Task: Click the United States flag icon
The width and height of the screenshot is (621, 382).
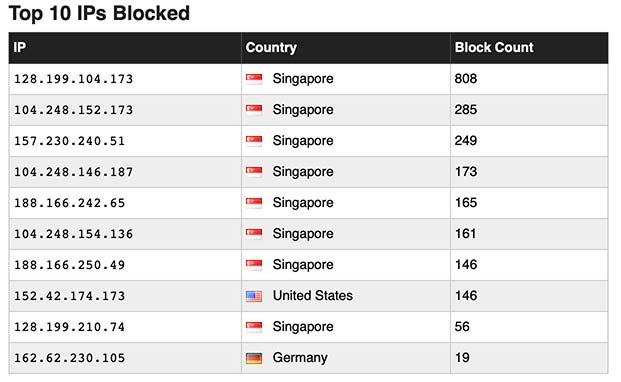Action: pyautogui.click(x=254, y=296)
